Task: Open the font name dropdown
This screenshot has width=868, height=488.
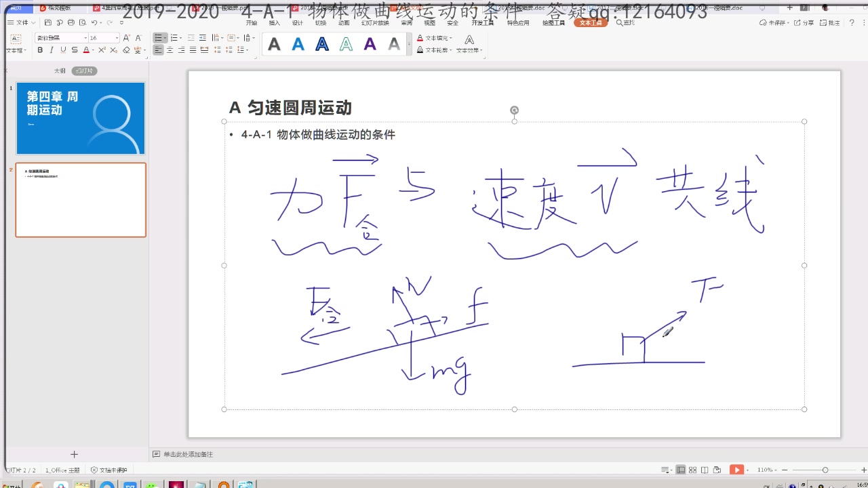Action: 85,37
